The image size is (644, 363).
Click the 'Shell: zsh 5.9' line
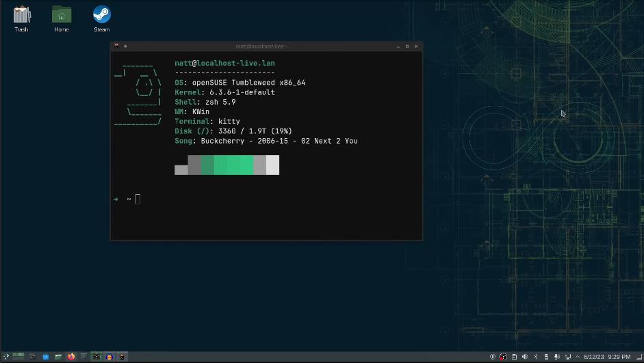(x=205, y=102)
